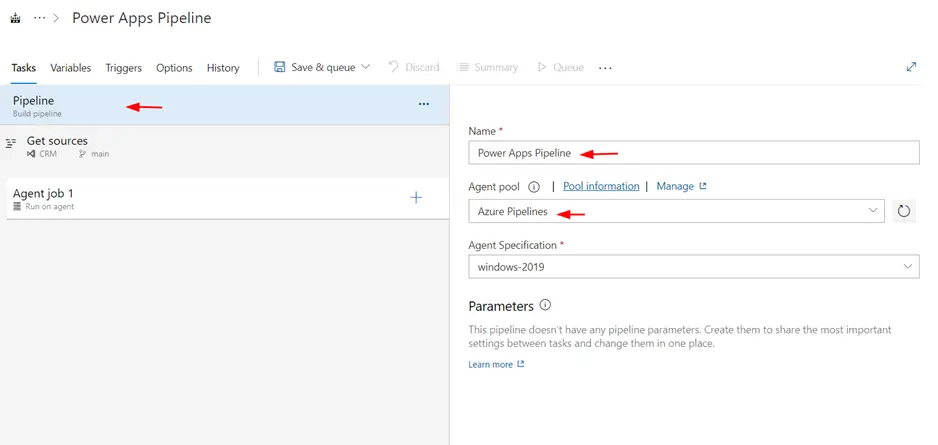Open the Manage agent pools link
938x445 pixels.
675,186
